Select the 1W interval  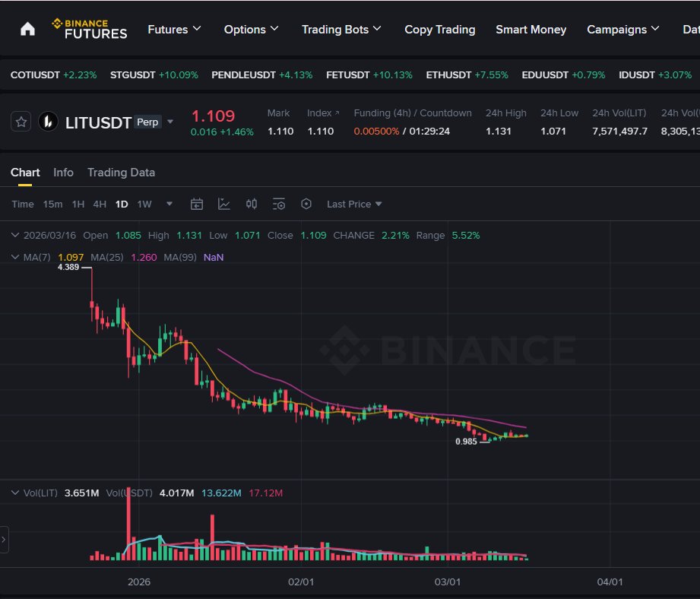coord(144,204)
